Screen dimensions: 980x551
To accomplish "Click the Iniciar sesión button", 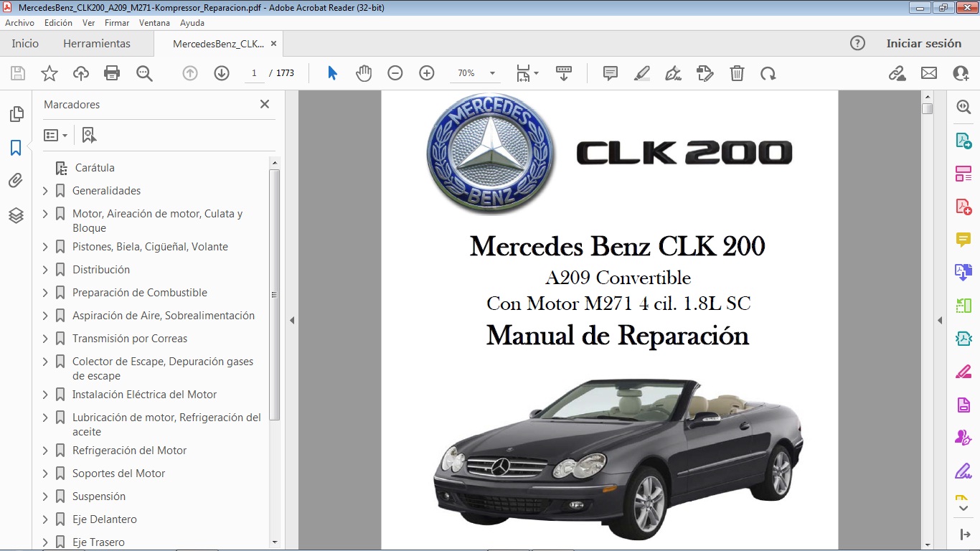I will click(924, 44).
